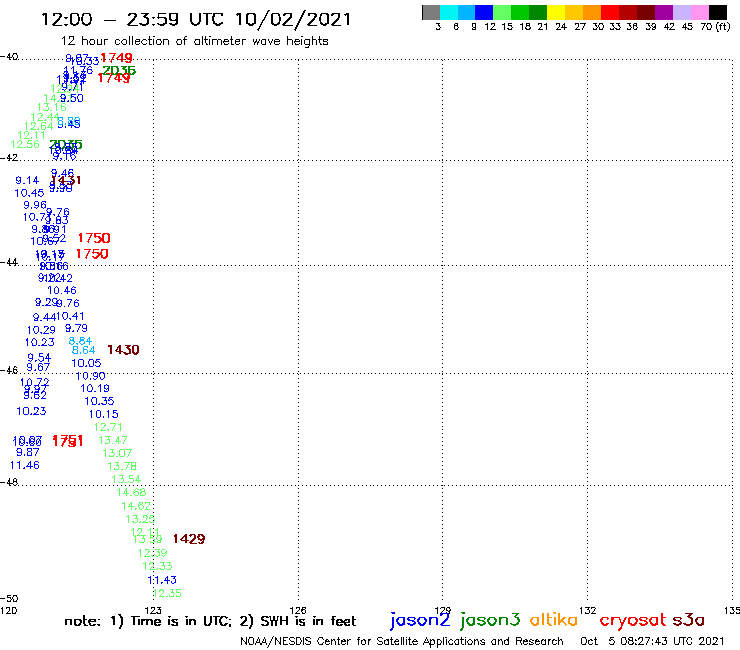The width and height of the screenshot is (740, 650).
Task: Click the orange 'altika' legend label
Action: tap(553, 620)
